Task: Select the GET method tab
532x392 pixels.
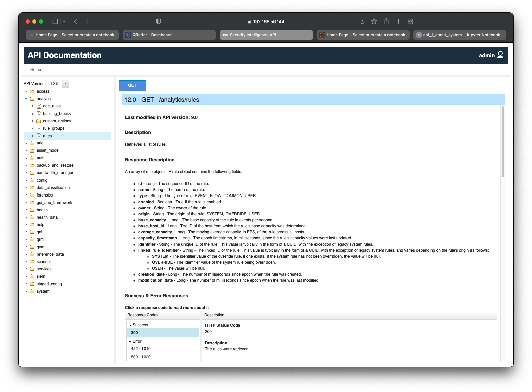Action: click(x=132, y=85)
